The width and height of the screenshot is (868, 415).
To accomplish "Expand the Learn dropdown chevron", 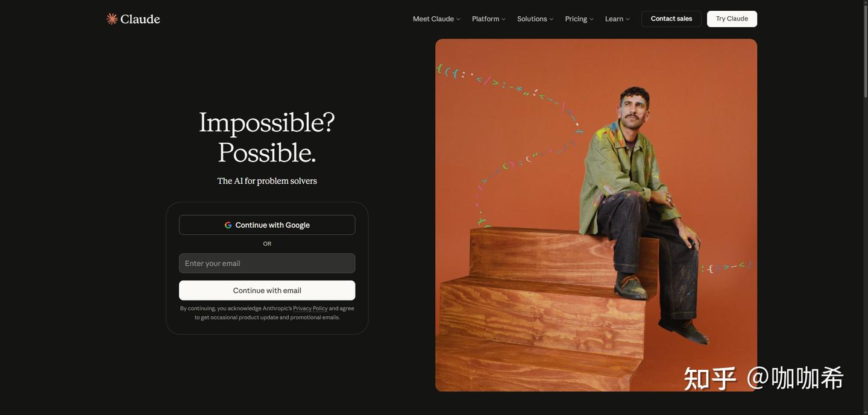I will click(x=627, y=19).
